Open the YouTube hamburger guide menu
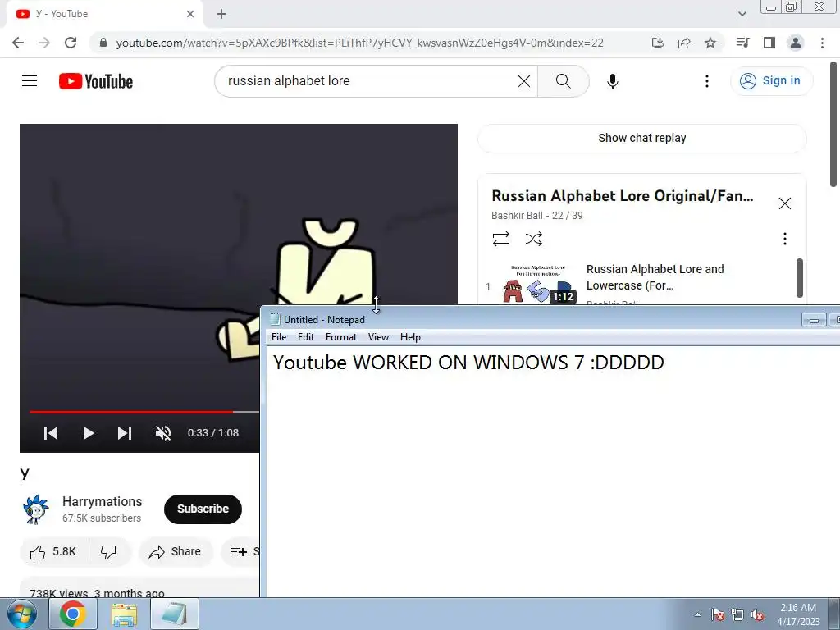This screenshot has width=840, height=630. 30,81
